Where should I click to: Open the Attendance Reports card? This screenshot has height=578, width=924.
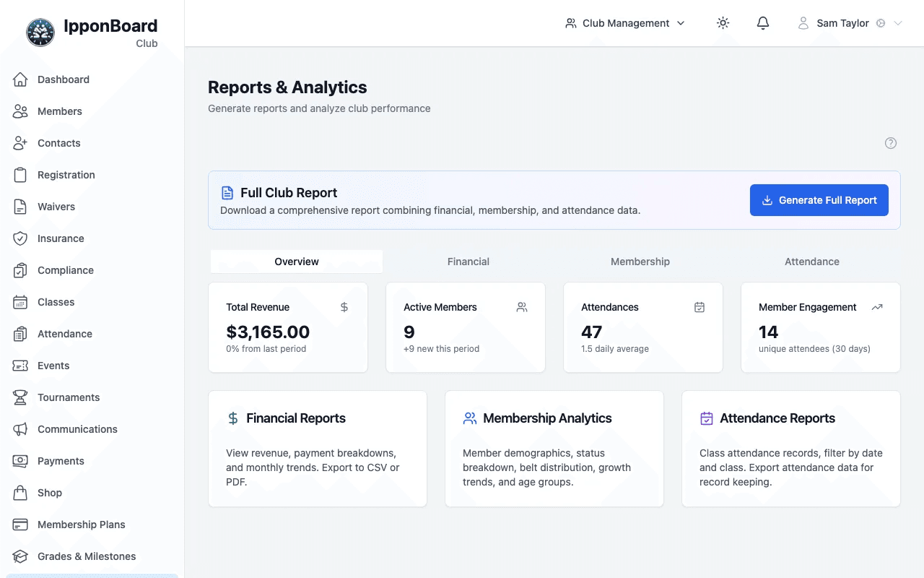[791, 449]
